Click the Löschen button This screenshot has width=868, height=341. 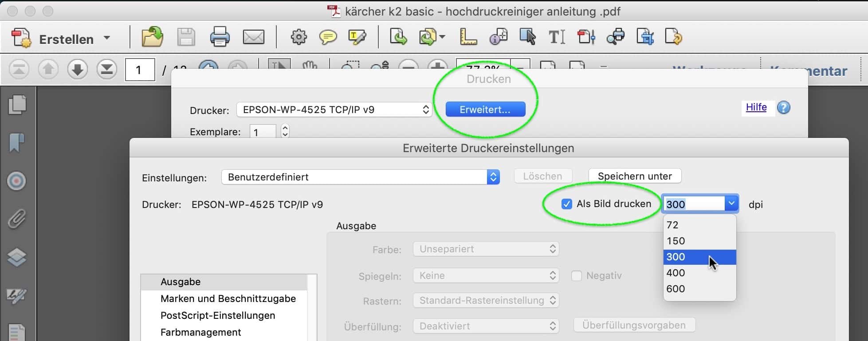(x=543, y=176)
